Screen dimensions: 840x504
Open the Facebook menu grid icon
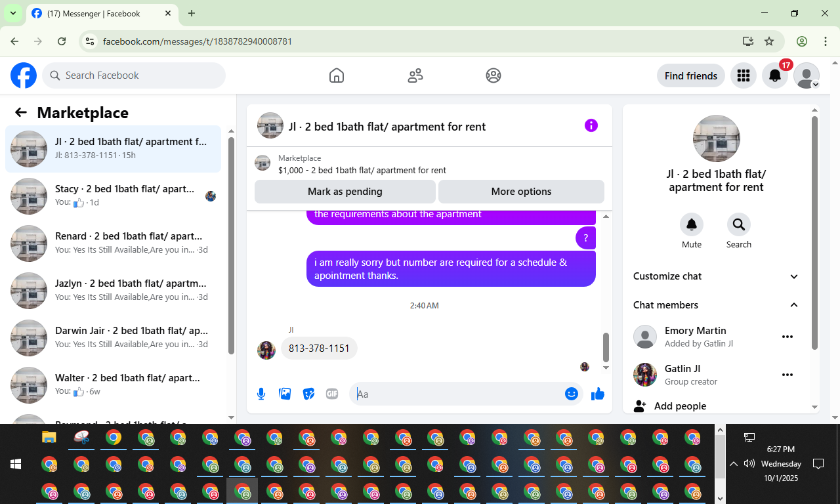coord(744,75)
